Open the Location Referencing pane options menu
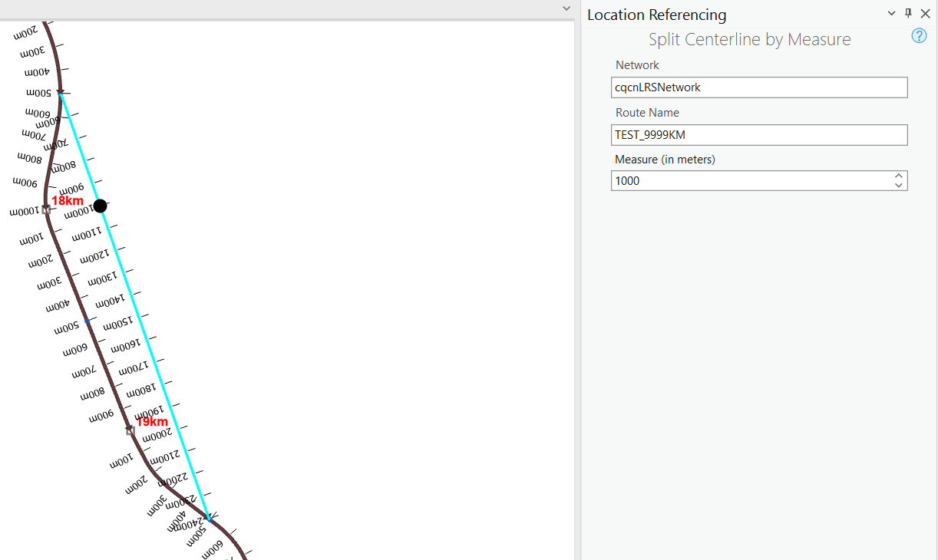Viewport: 938px width, 560px height. point(891,14)
